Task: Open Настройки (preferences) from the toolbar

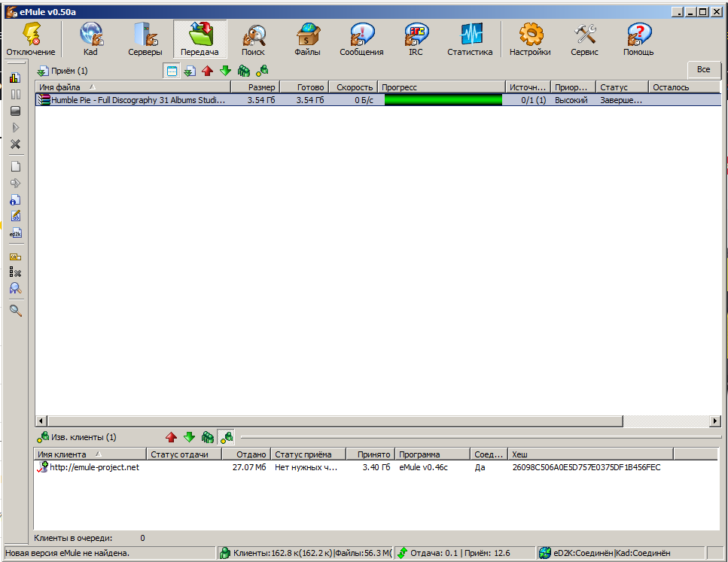Action: (x=530, y=39)
